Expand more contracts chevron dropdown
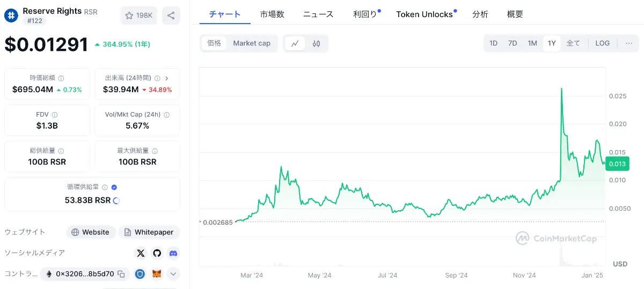Viewport: 644px width, 289px height. pyautogui.click(x=173, y=274)
